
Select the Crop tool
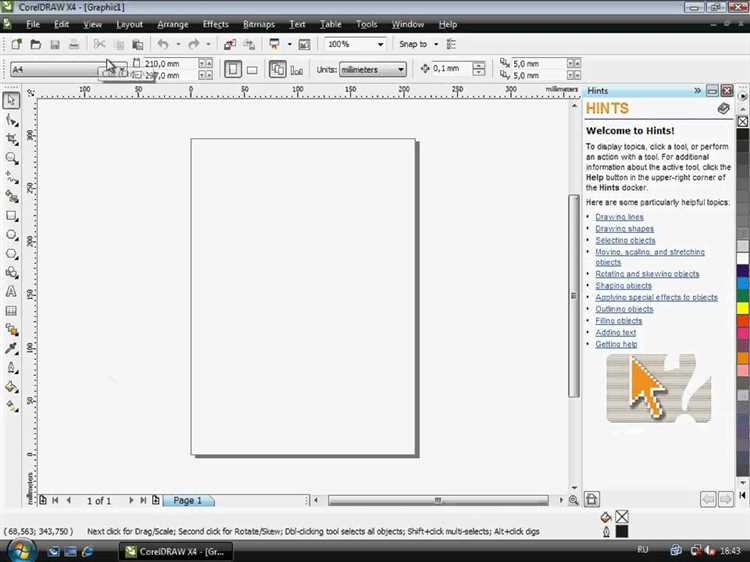[11, 139]
